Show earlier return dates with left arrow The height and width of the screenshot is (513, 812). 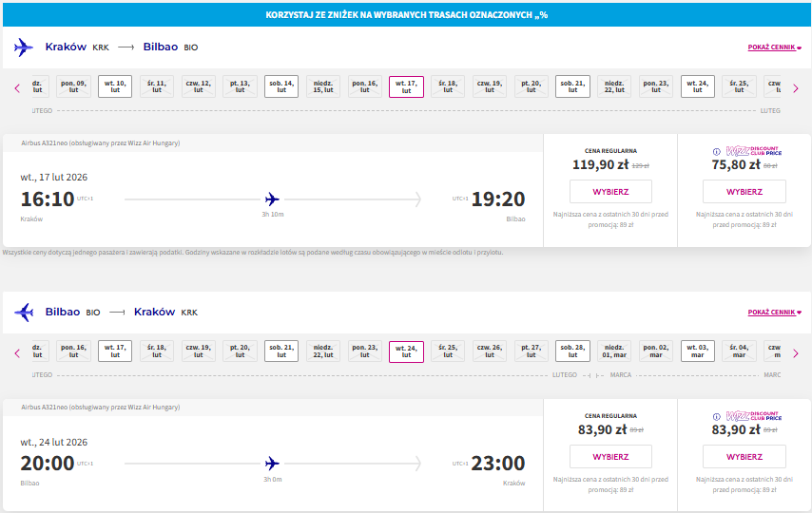(17, 353)
